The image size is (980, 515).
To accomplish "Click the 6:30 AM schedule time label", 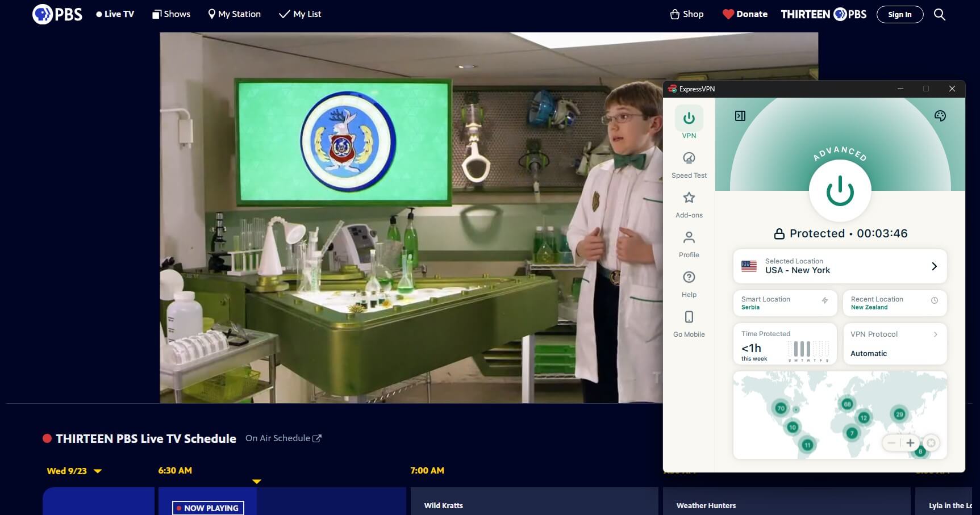I will pyautogui.click(x=175, y=471).
